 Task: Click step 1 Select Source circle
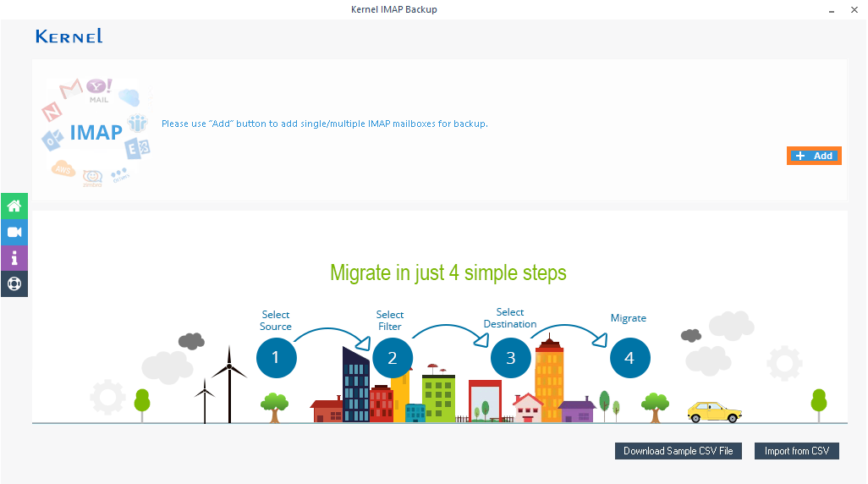(277, 358)
